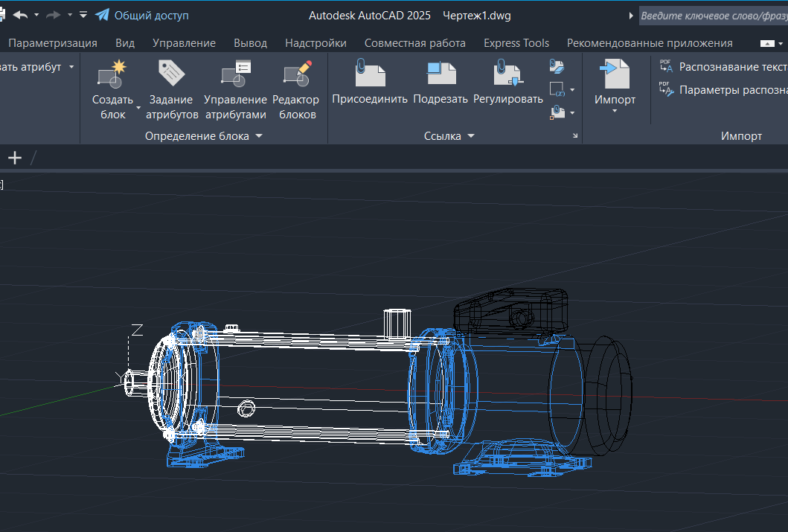Click the Импорт panel title
This screenshot has width=788, height=532.
(x=741, y=136)
